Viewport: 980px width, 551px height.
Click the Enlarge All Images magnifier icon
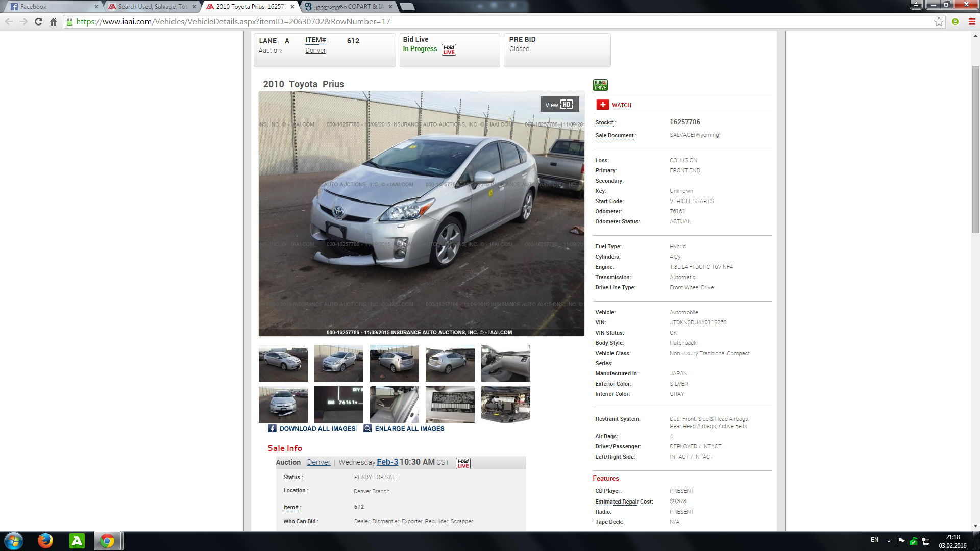(x=367, y=429)
